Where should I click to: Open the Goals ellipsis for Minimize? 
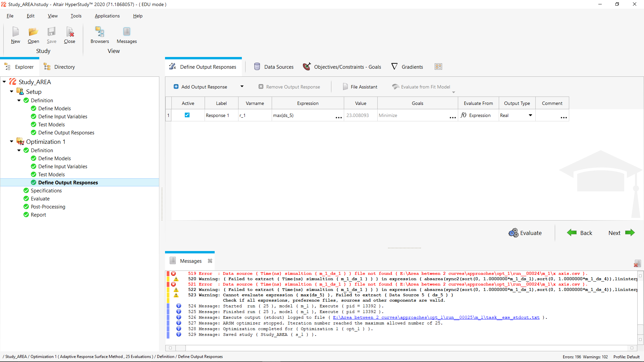coord(453,117)
